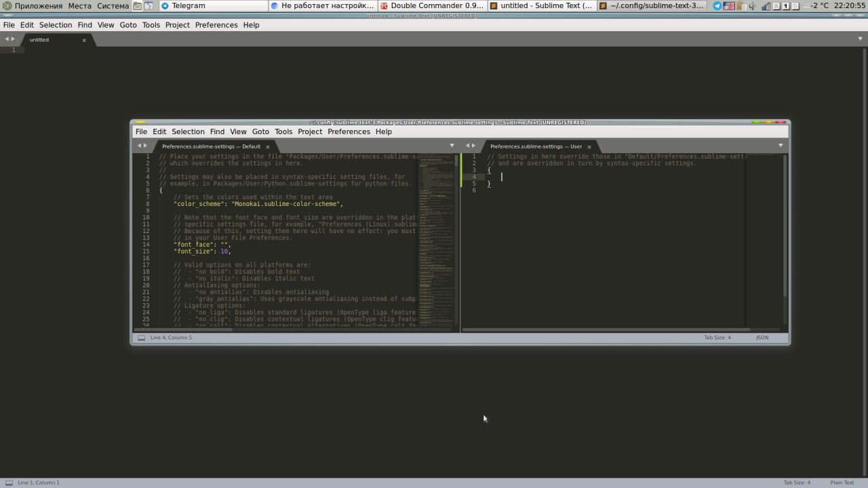Image resolution: width=868 pixels, height=488 pixels.
Task: Go to next tab in untitled window
Action: (13, 39)
